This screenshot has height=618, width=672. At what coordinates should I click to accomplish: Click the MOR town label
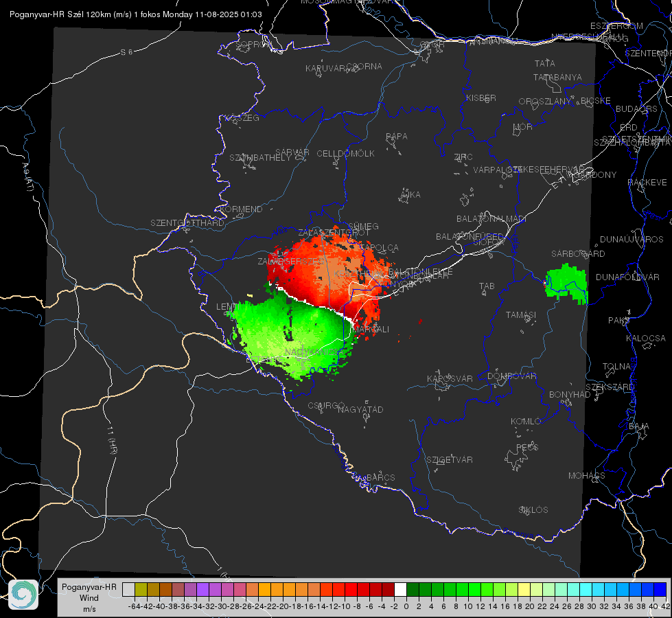click(x=523, y=126)
